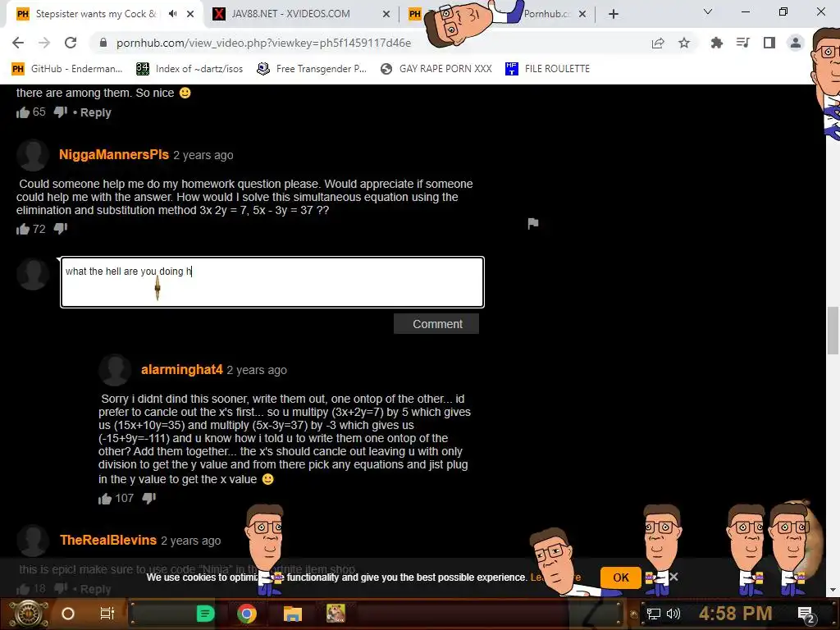Viewport: 840px width, 630px height.
Task: Open the Extensions puzzle-piece menu
Action: tap(716, 43)
